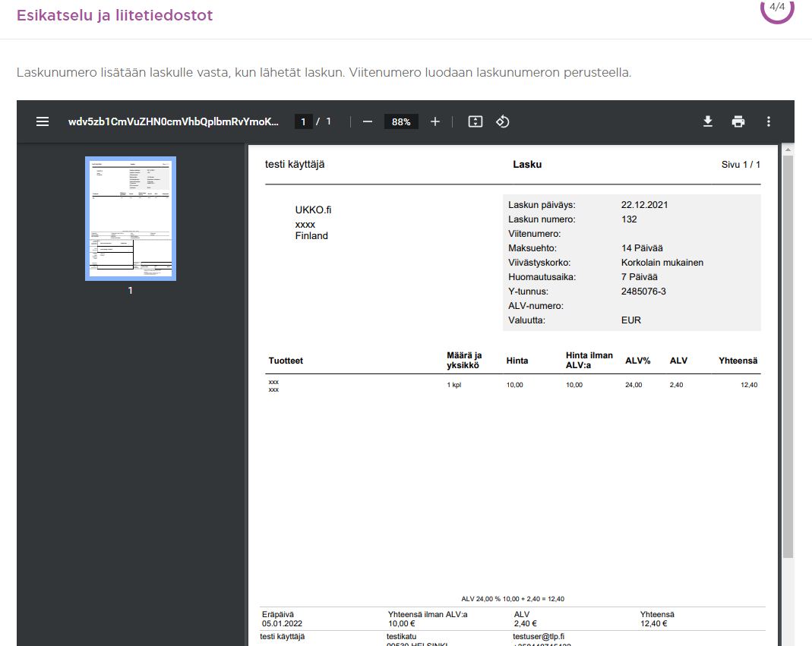Viewport: 812px width, 646px height.
Task: Click the heading 'Esikatselu ja liitetiedostot'
Action: pos(115,15)
